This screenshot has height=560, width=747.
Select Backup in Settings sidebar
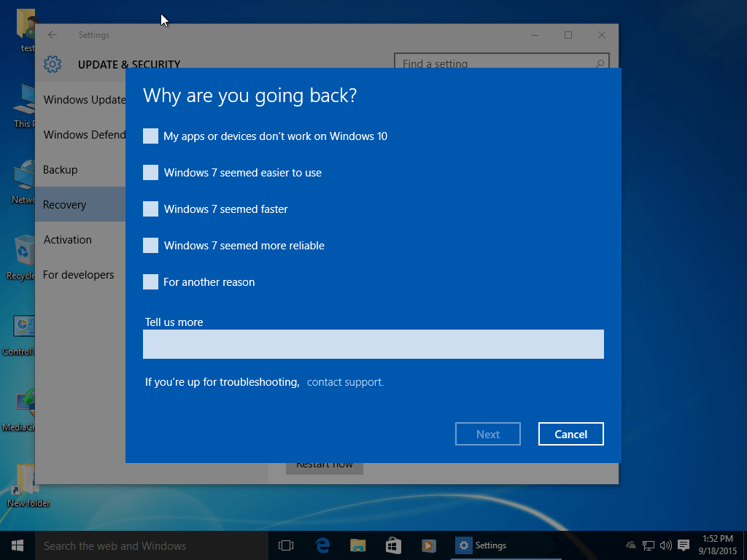click(x=80, y=169)
